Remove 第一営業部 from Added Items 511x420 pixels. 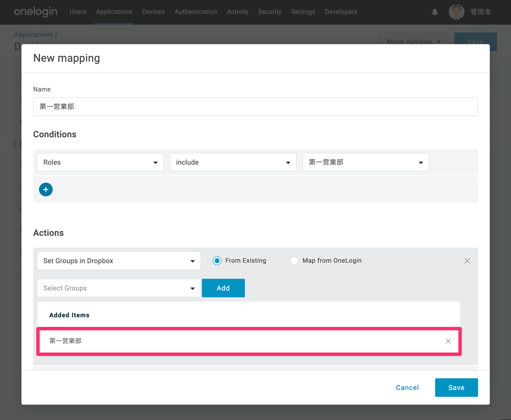pos(448,341)
